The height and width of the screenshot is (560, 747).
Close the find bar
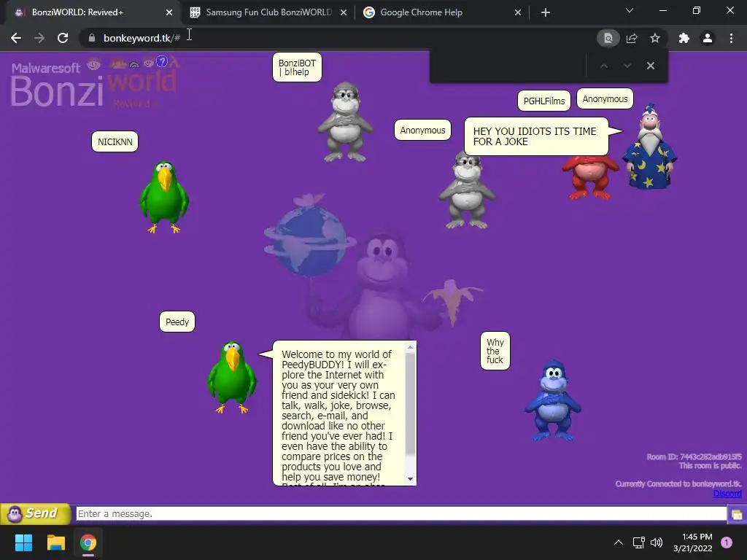(651, 66)
